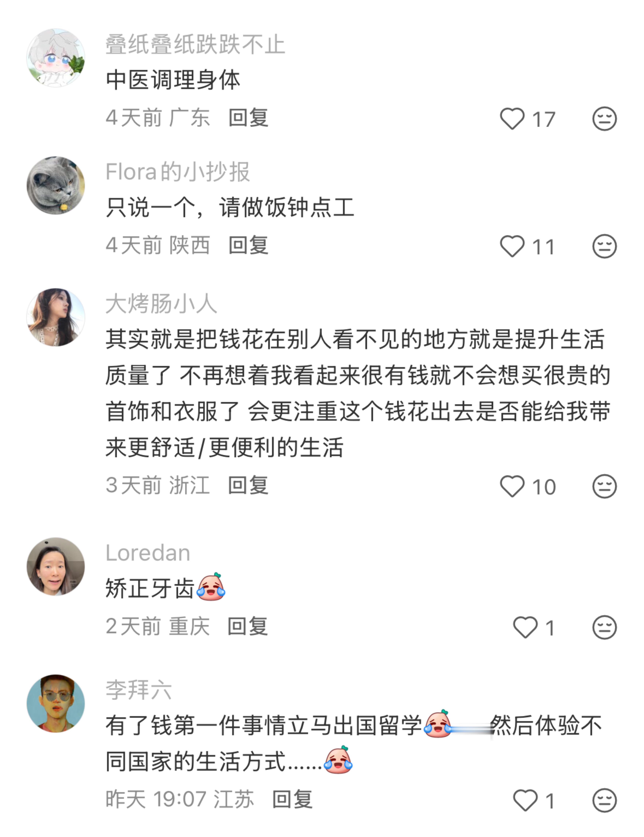Reply to Loredan's comment
Viewport: 644px width, 837px height.
[247, 627]
